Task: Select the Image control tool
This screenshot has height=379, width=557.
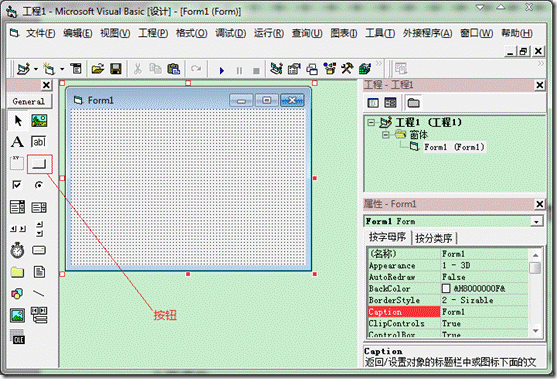Action: pyautogui.click(x=17, y=315)
